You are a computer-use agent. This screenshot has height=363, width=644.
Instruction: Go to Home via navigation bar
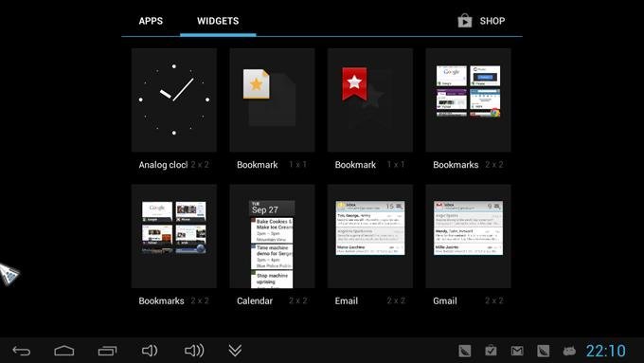(x=64, y=351)
